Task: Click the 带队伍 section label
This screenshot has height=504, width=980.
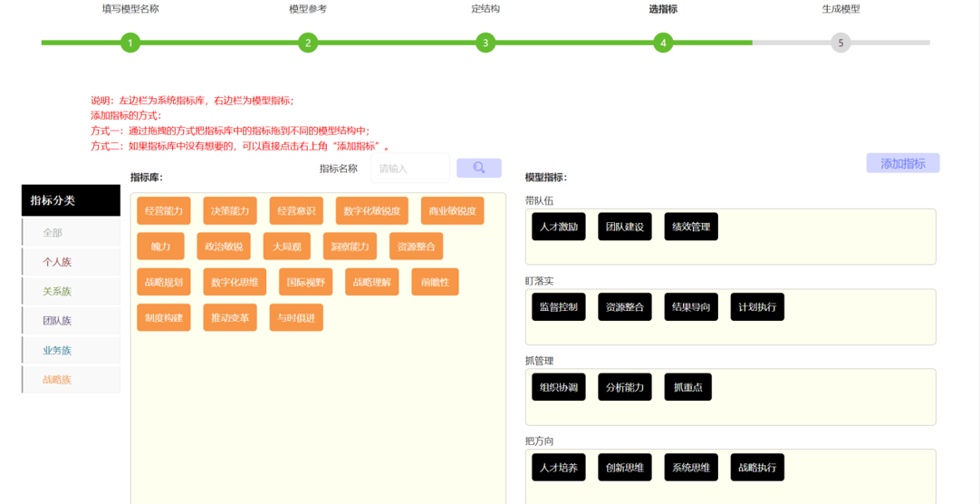Action: tap(539, 200)
